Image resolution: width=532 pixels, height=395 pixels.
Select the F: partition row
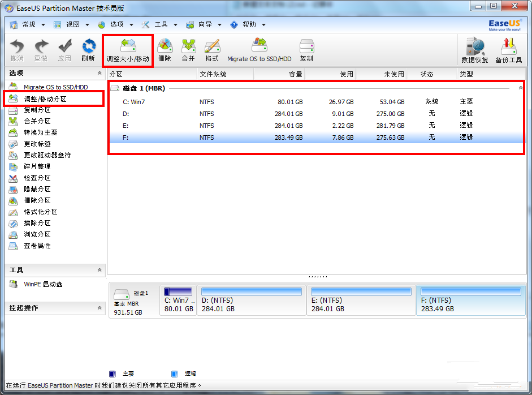point(316,137)
